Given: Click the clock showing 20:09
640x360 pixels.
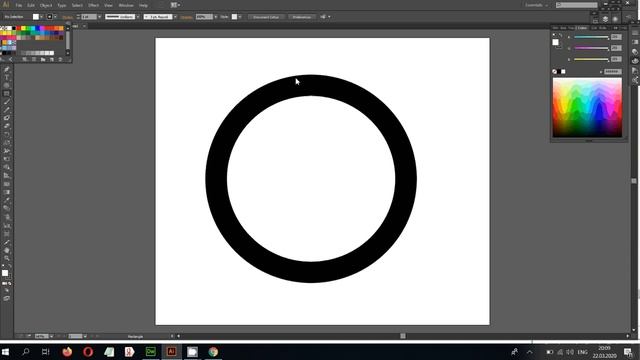Looking at the screenshot, I should coord(604,348).
